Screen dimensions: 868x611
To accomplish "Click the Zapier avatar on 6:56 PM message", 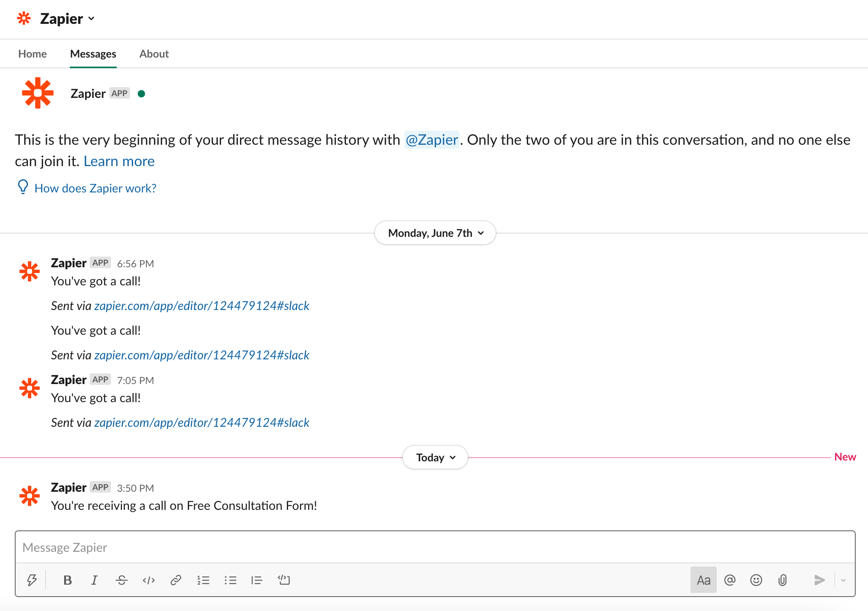I will (x=30, y=271).
